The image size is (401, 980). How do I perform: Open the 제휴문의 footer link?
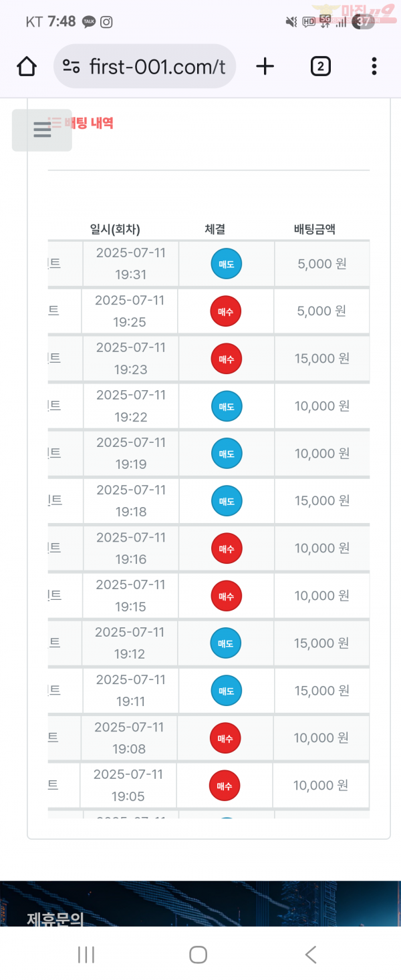point(55,919)
